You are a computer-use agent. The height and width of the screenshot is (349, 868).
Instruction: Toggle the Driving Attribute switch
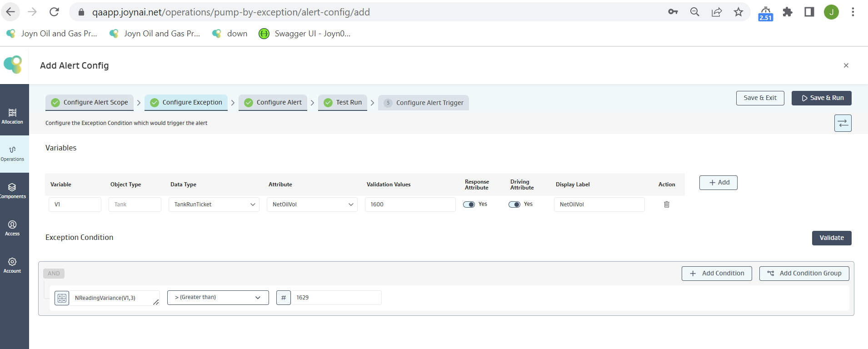tap(514, 204)
